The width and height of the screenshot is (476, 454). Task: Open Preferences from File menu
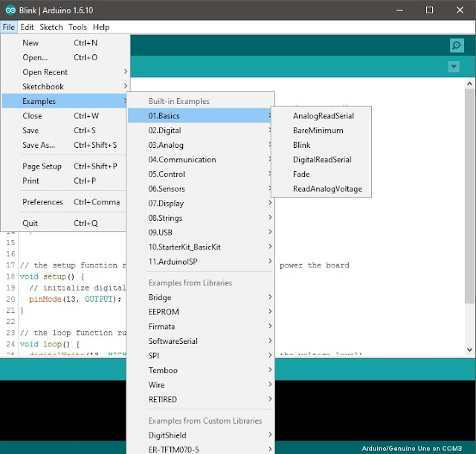[64, 201]
